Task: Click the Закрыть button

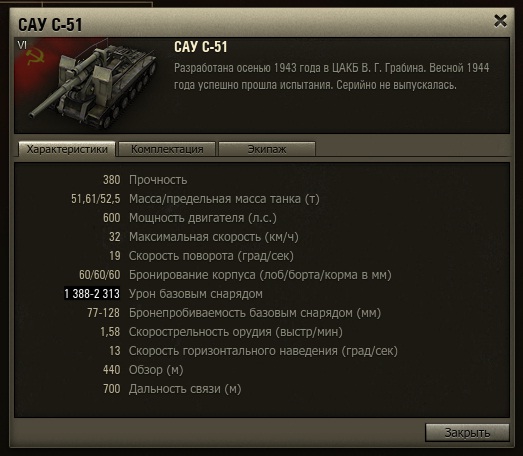Action: (467, 433)
